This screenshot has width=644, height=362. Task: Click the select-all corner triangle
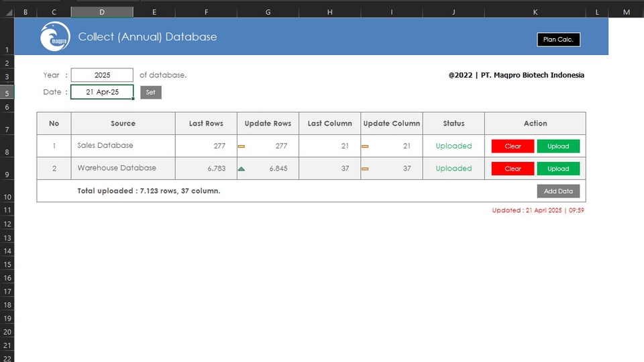[9, 13]
